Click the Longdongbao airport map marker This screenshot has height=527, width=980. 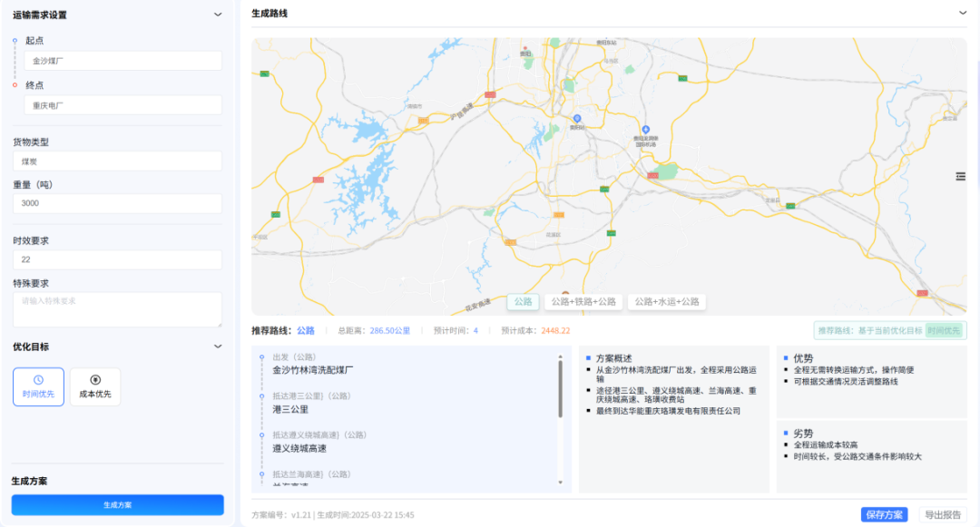[x=645, y=130]
